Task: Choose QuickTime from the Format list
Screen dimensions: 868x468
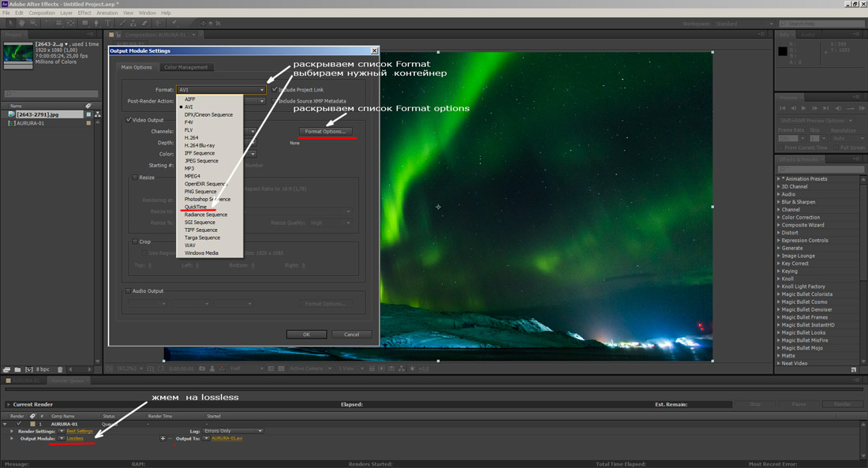Action: click(196, 207)
